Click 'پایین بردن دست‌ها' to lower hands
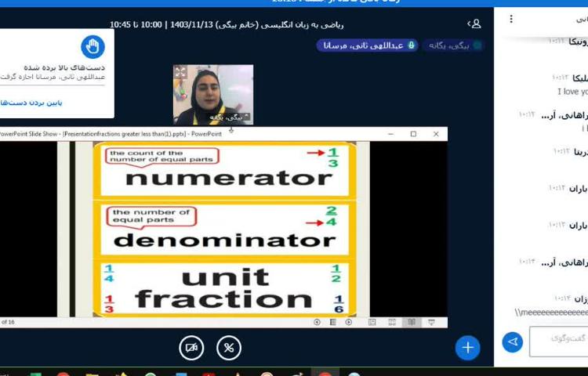The width and height of the screenshot is (588, 376). (x=31, y=103)
